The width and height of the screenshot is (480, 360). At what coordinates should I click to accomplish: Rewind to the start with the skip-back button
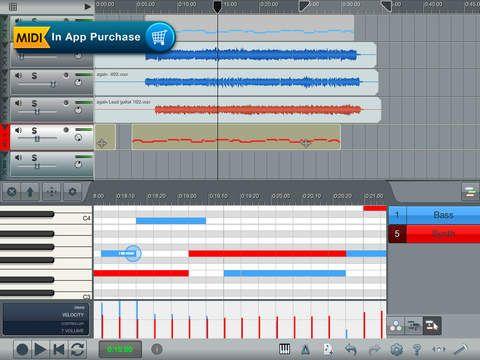(59, 349)
